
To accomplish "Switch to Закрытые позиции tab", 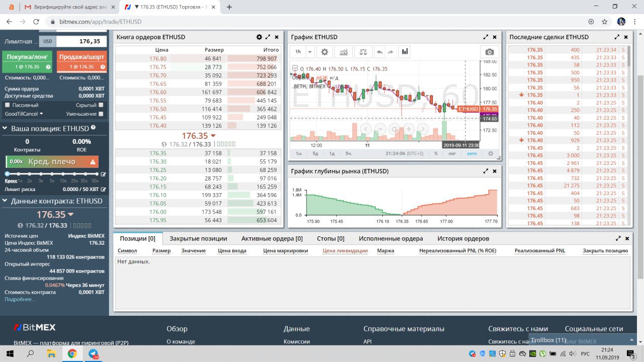I will coord(198,238).
